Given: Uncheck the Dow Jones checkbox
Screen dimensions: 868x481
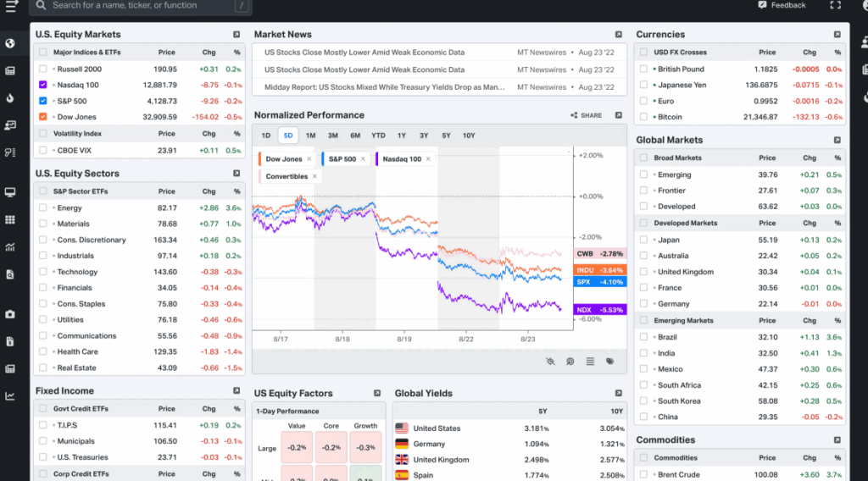Looking at the screenshot, I should pyautogui.click(x=42, y=117).
